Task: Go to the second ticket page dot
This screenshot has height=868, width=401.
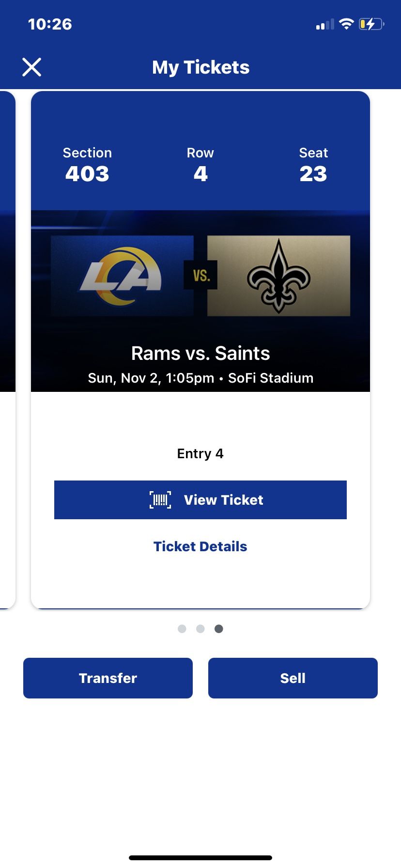Action: [200, 629]
